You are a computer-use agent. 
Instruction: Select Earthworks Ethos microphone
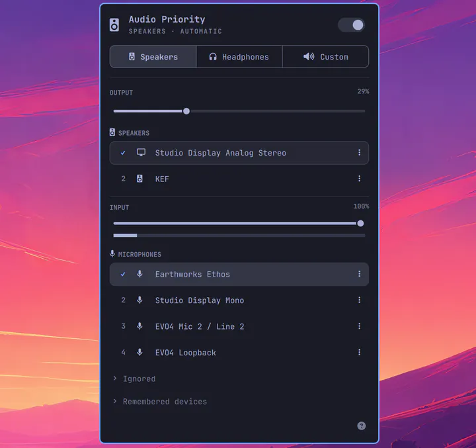tap(239, 274)
